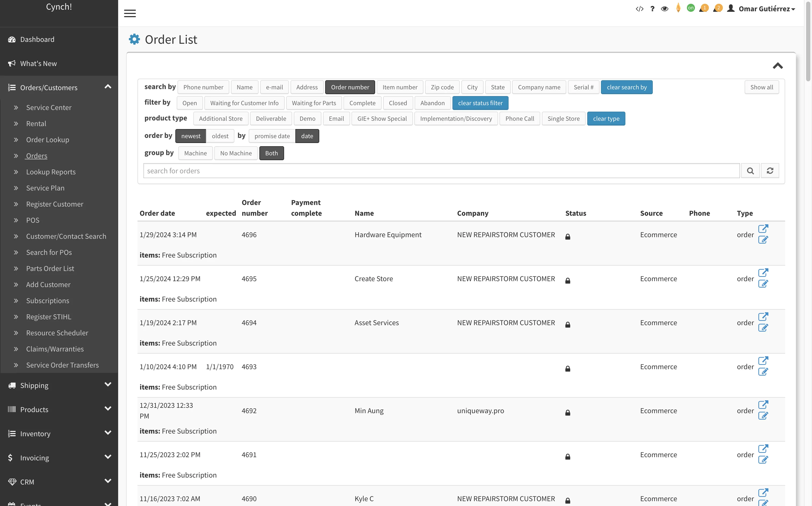Viewport: 812px width, 506px height.
Task: Go to Service Center sidebar item
Action: pyautogui.click(x=49, y=107)
